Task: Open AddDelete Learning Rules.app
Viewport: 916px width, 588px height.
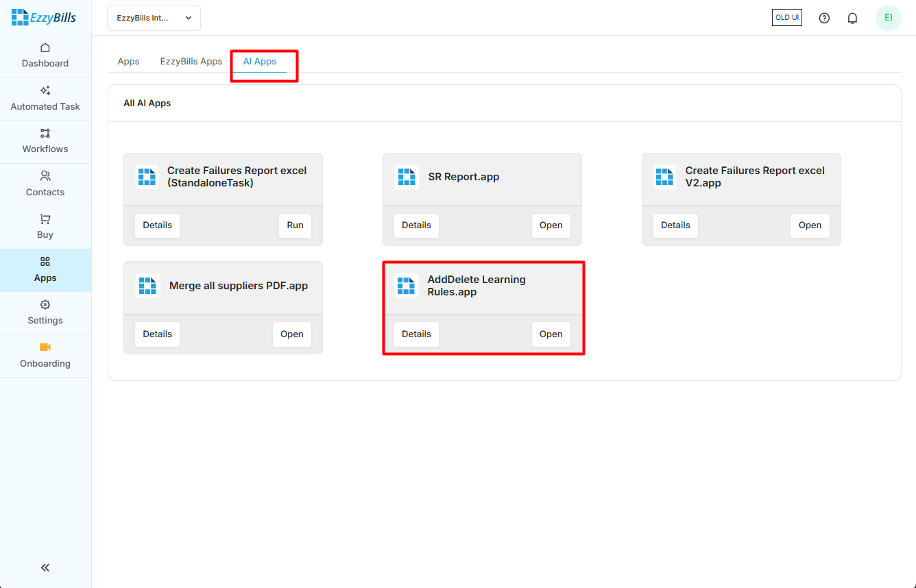Action: (x=551, y=334)
